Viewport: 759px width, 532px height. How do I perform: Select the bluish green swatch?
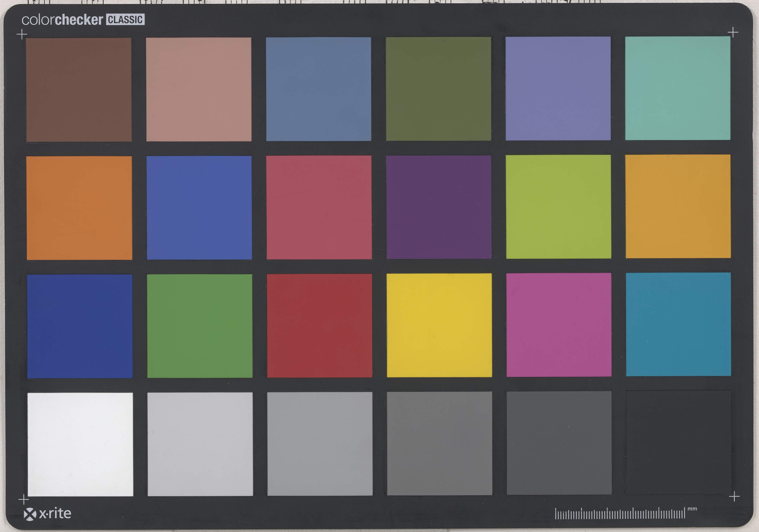[x=678, y=88]
